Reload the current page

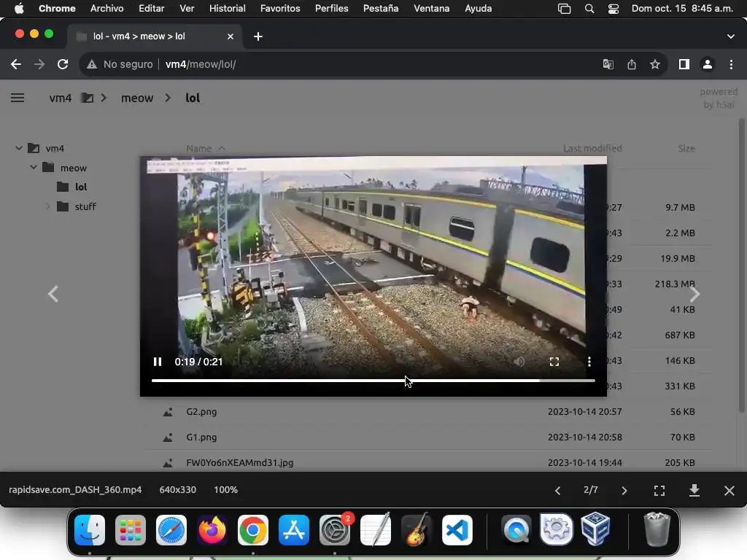tap(63, 64)
